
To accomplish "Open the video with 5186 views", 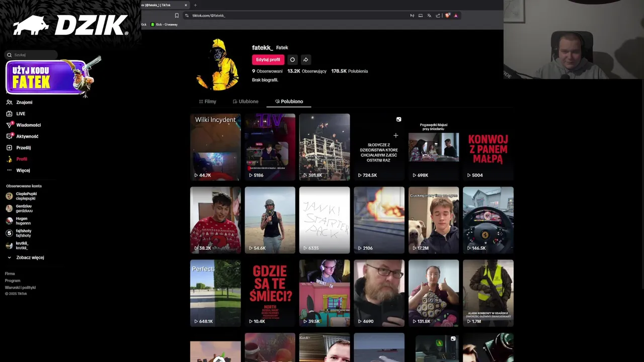I will [x=270, y=147].
